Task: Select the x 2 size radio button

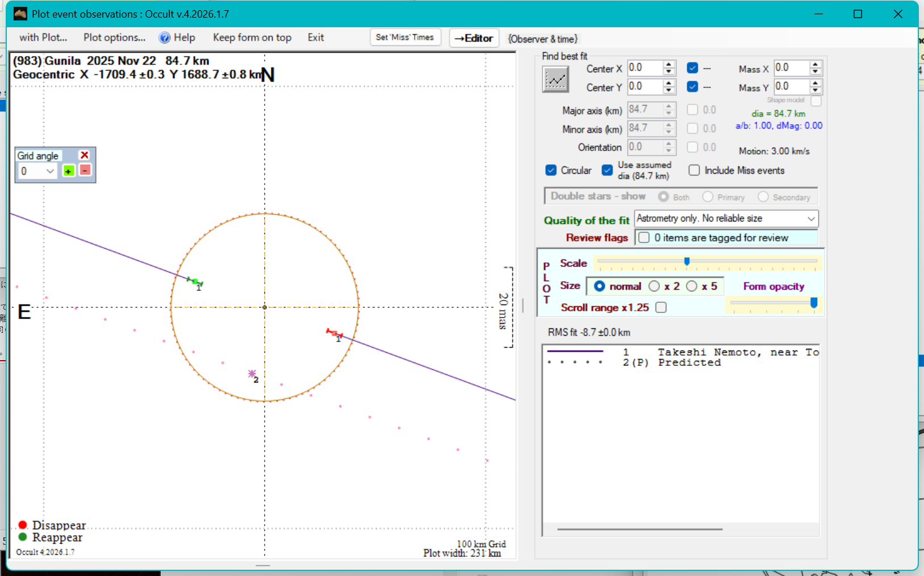Action: (x=654, y=286)
